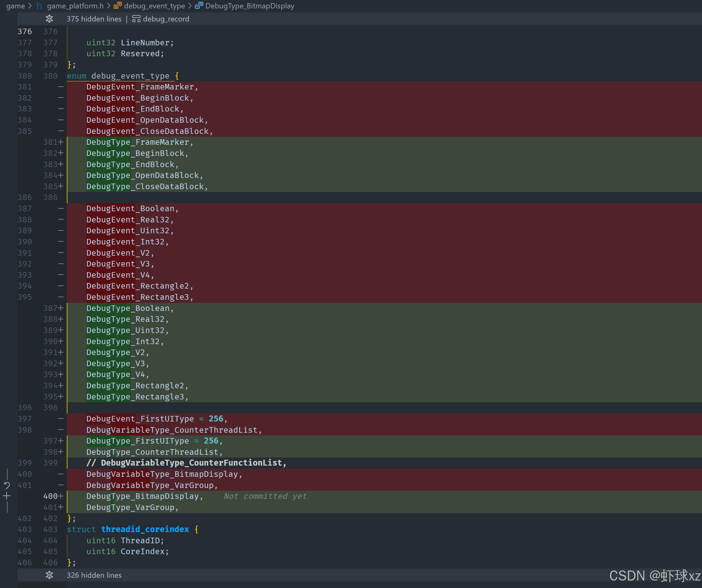Jump to debug_record in the hidden lines bar

(166, 19)
